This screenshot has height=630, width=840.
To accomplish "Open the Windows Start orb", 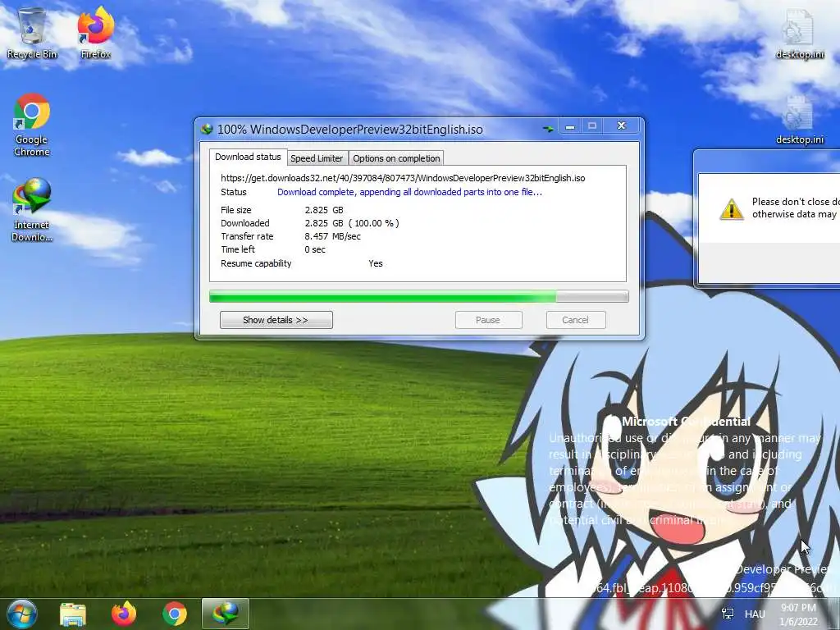I will [x=22, y=614].
